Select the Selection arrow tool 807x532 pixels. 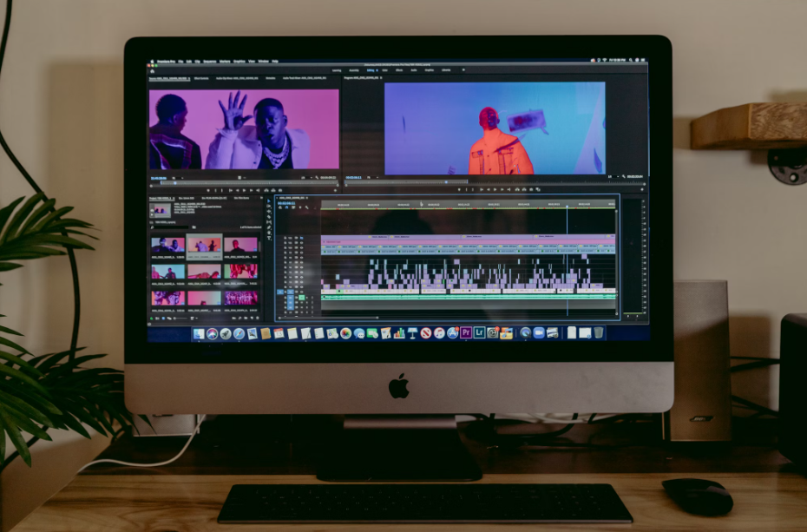pyautogui.click(x=269, y=201)
